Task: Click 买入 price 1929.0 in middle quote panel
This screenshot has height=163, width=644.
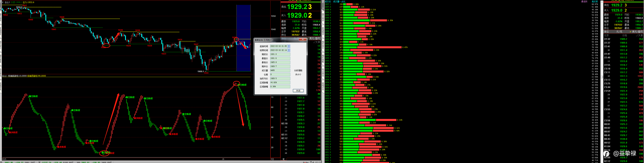Action: click(297, 15)
